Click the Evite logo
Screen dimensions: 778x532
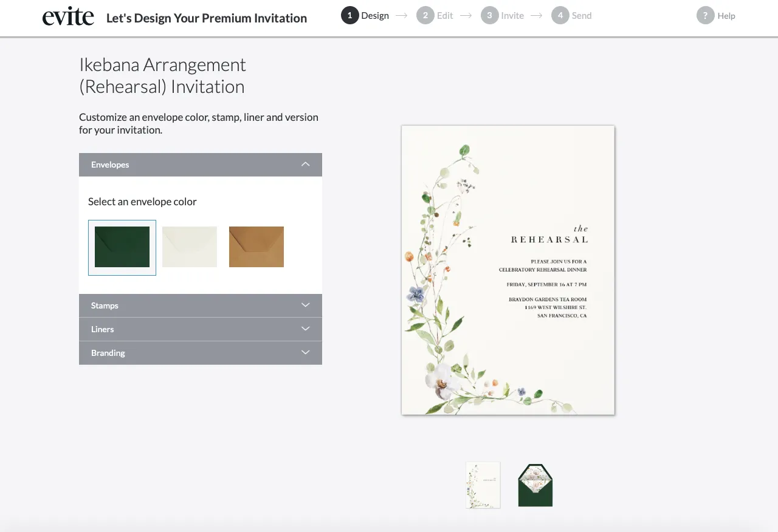click(68, 16)
